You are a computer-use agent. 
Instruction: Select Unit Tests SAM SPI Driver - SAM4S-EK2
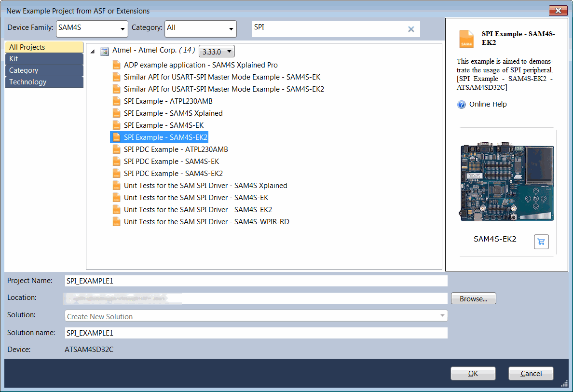pyautogui.click(x=198, y=210)
